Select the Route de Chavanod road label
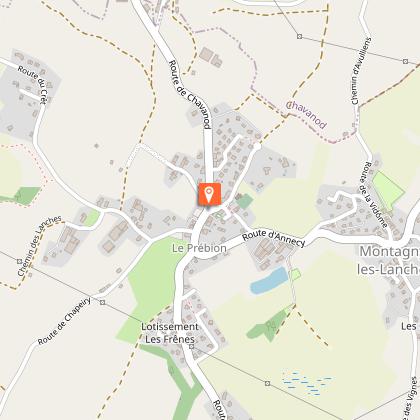This screenshot has height=420, width=420. [x=190, y=94]
